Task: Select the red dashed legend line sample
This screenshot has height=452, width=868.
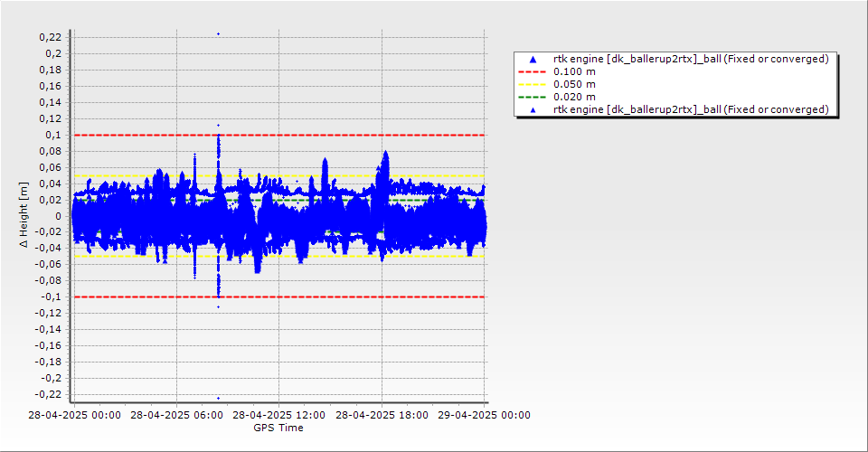Action: [x=532, y=72]
